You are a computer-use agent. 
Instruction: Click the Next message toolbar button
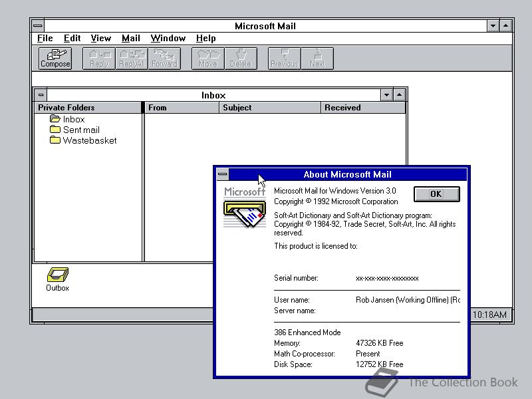point(317,59)
